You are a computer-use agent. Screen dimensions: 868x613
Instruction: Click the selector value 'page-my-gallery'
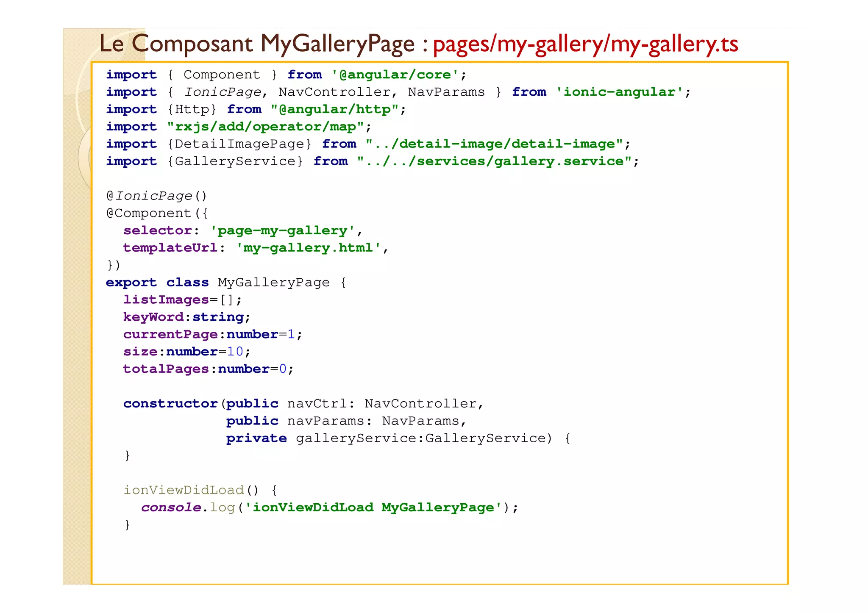tap(282, 231)
